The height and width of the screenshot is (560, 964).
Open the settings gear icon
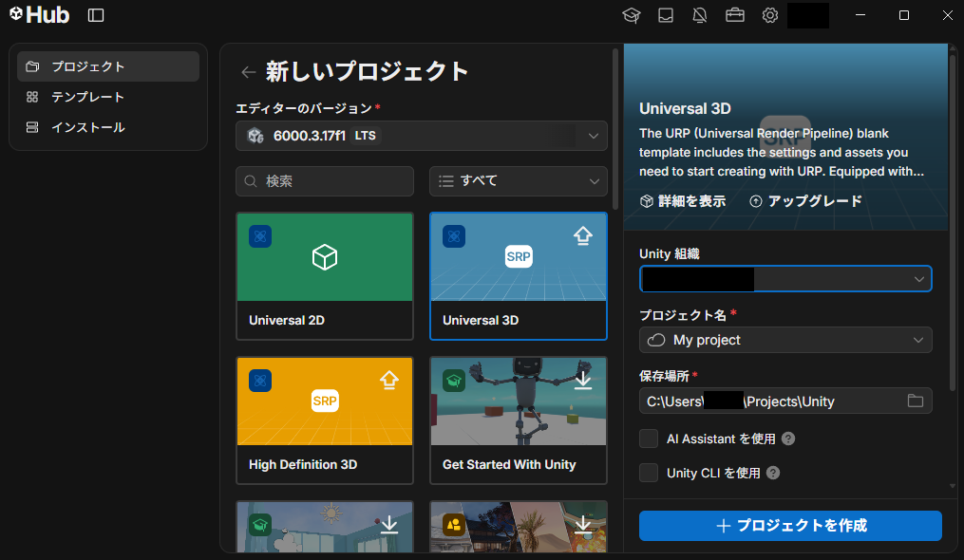pyautogui.click(x=769, y=15)
